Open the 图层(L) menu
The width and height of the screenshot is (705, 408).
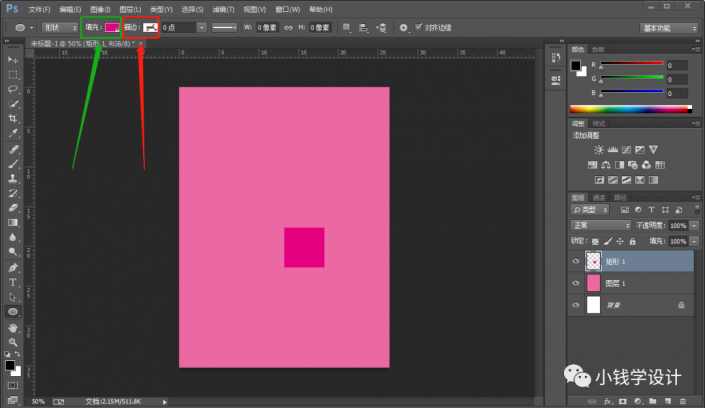[x=130, y=9]
